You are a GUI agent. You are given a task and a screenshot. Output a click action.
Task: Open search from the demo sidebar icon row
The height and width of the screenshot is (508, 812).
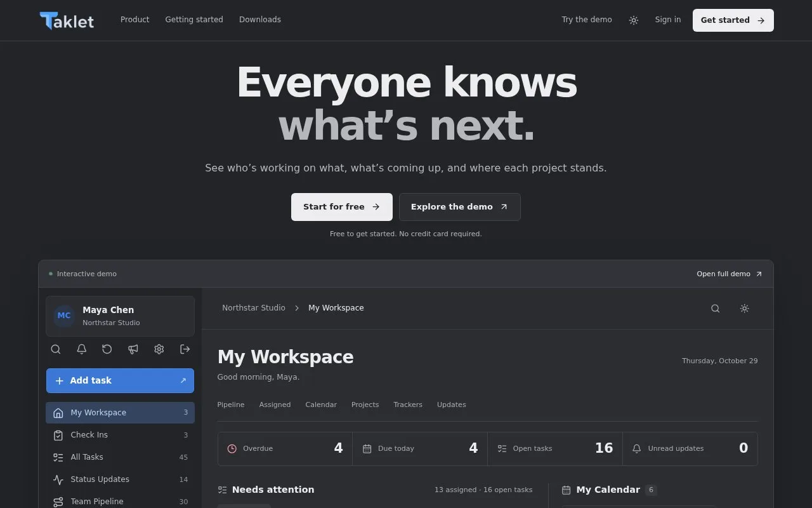pyautogui.click(x=56, y=349)
